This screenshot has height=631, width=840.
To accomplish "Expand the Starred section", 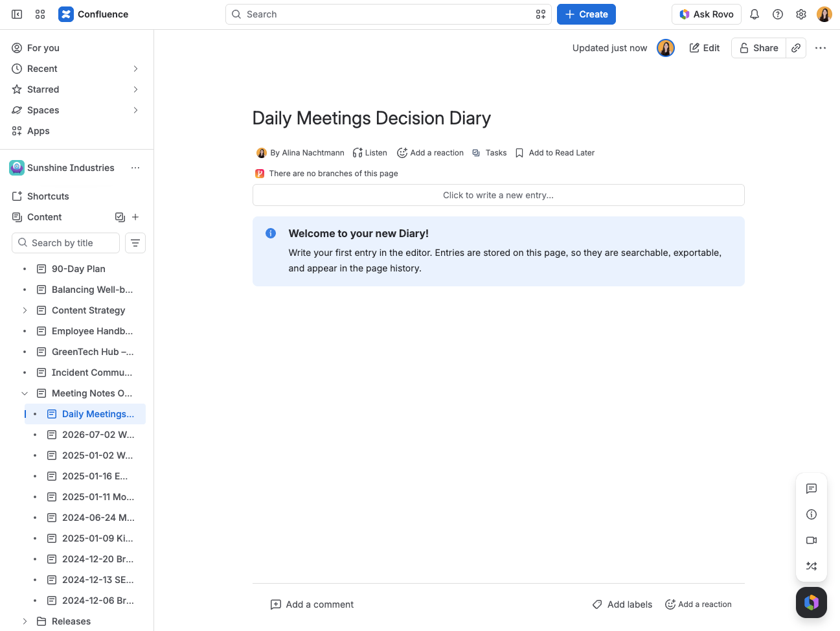I will [x=135, y=89].
